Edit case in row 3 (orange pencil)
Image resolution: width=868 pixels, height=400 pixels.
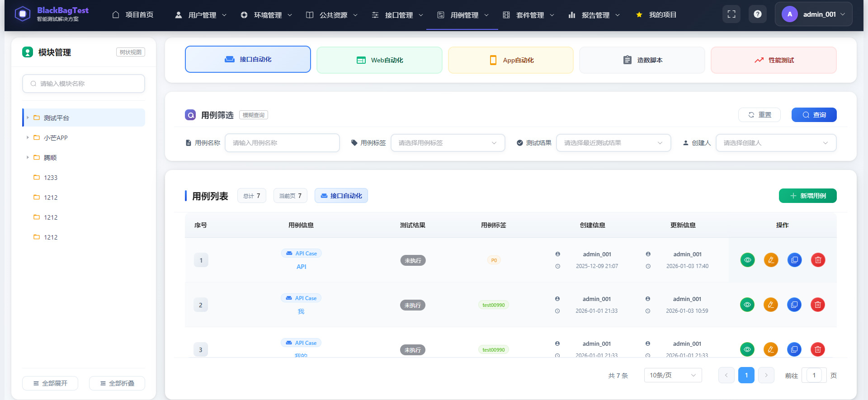(x=771, y=349)
